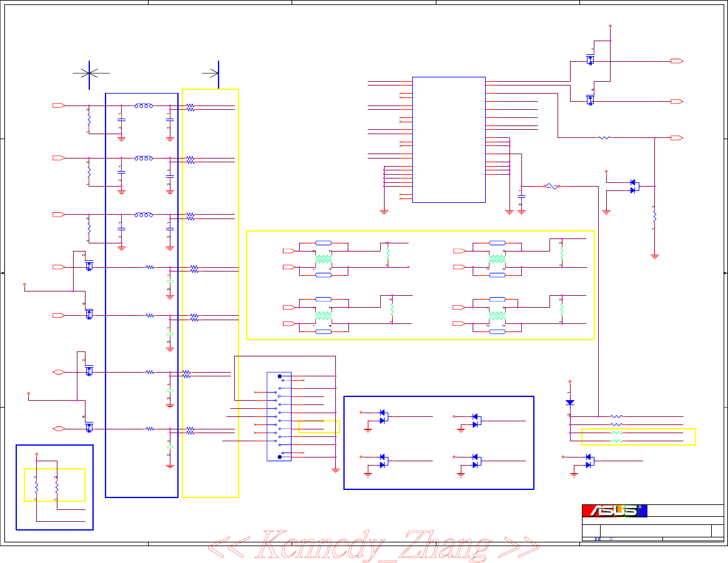Select upper-left dual diode in the blue box
The image size is (728, 563).
[383, 416]
